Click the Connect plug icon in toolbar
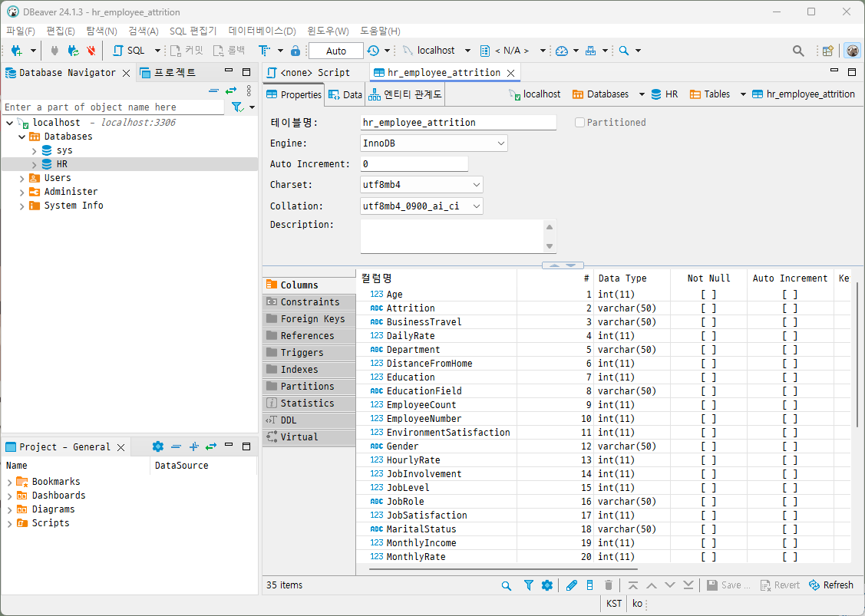The image size is (865, 616). coord(54,51)
